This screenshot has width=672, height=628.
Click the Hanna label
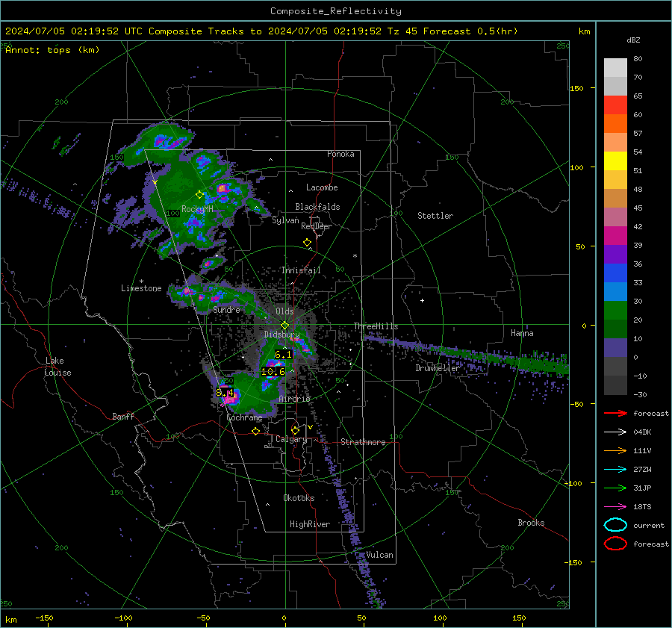[x=522, y=333]
